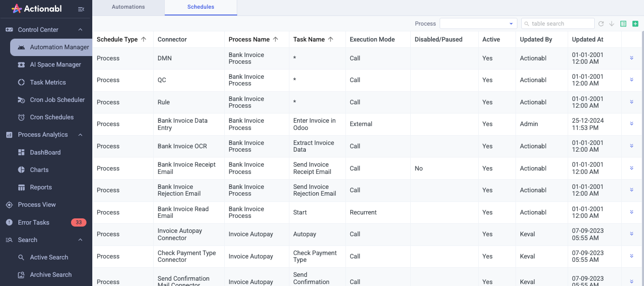Screen dimensions: 644x286
Task: Collapse the Search section chevron
Action: coord(80,240)
